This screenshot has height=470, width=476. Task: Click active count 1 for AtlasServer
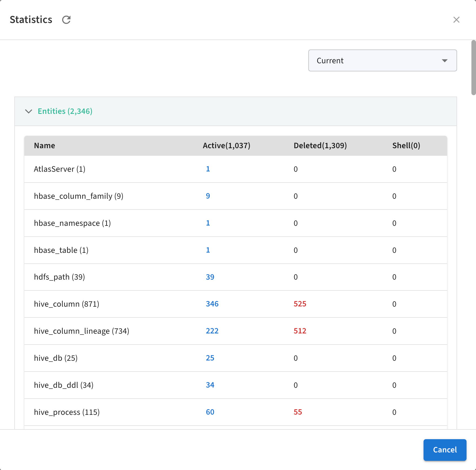click(x=208, y=169)
